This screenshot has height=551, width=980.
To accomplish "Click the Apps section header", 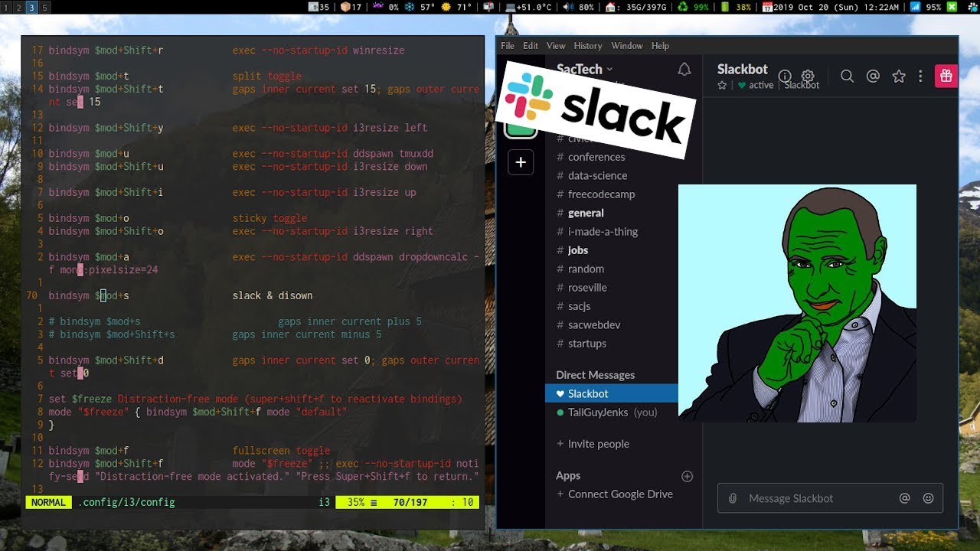I will click(568, 476).
